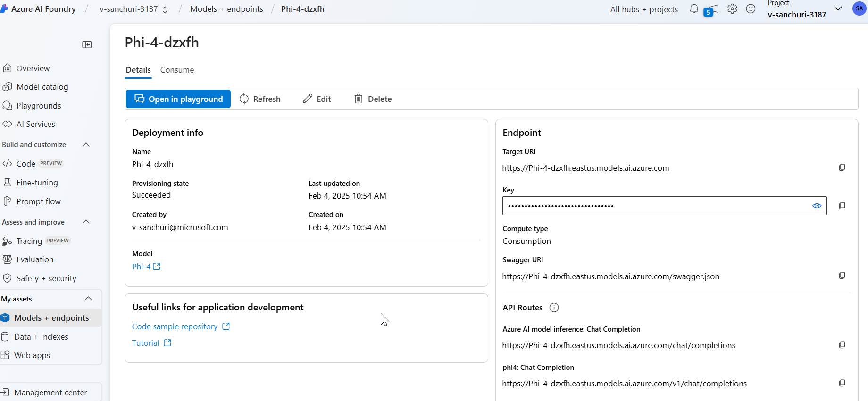The image size is (868, 401).
Task: Copy the Swagger URI
Action: pos(842,276)
